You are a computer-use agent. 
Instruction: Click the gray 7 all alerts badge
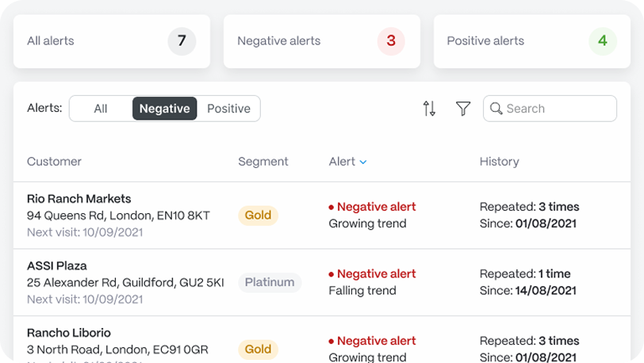click(182, 40)
